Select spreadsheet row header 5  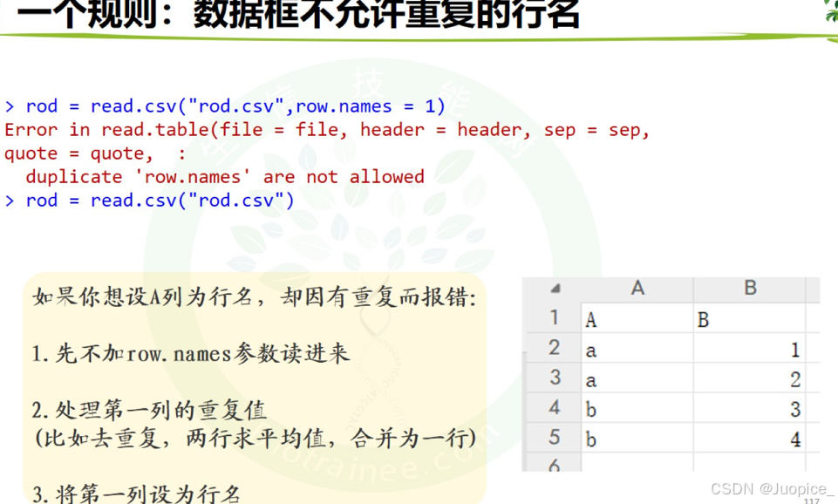(x=554, y=438)
